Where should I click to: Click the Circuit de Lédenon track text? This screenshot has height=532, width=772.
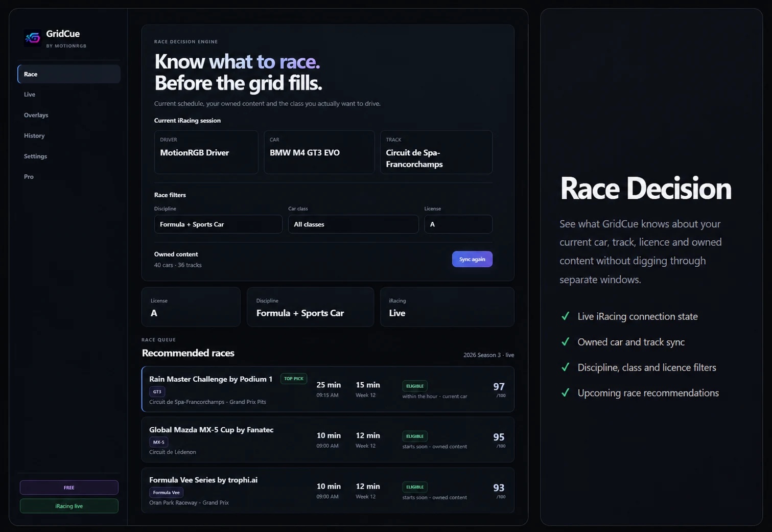pyautogui.click(x=173, y=452)
